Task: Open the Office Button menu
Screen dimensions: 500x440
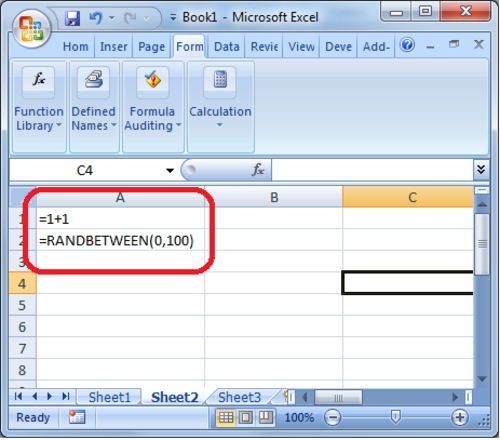Action: tap(32, 29)
